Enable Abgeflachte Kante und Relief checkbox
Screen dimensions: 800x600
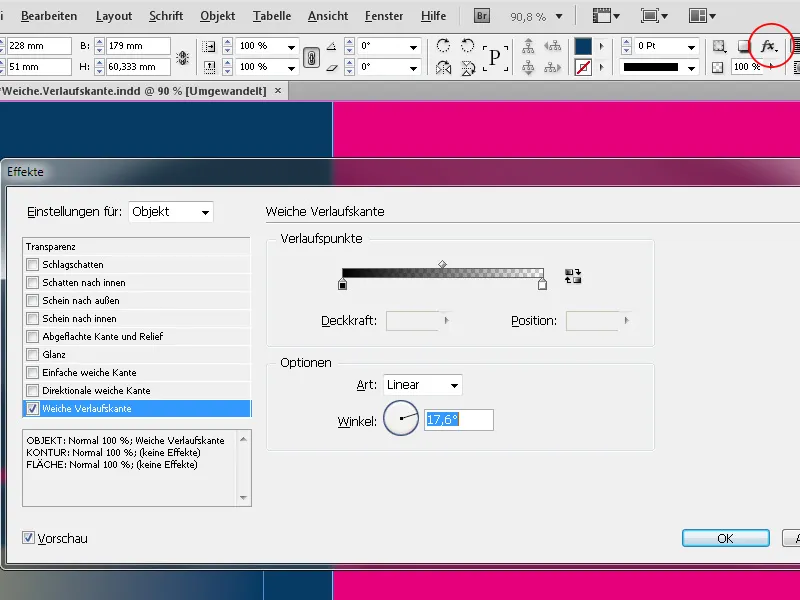pos(33,337)
